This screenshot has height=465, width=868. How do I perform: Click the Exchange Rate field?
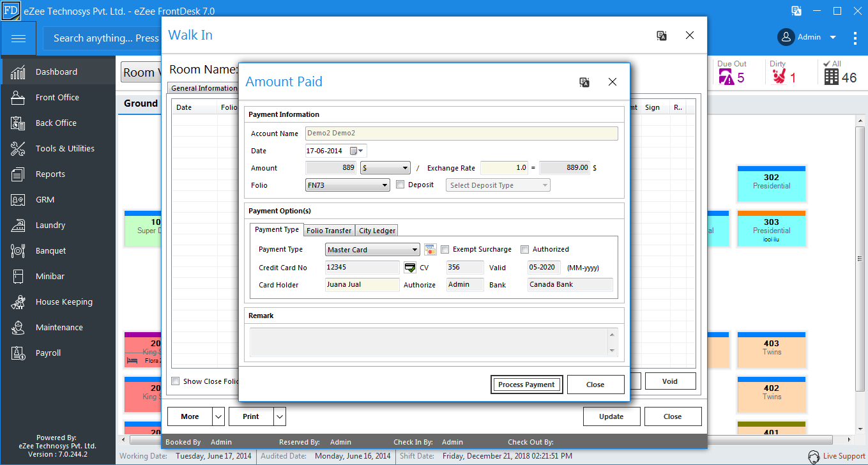coord(505,168)
